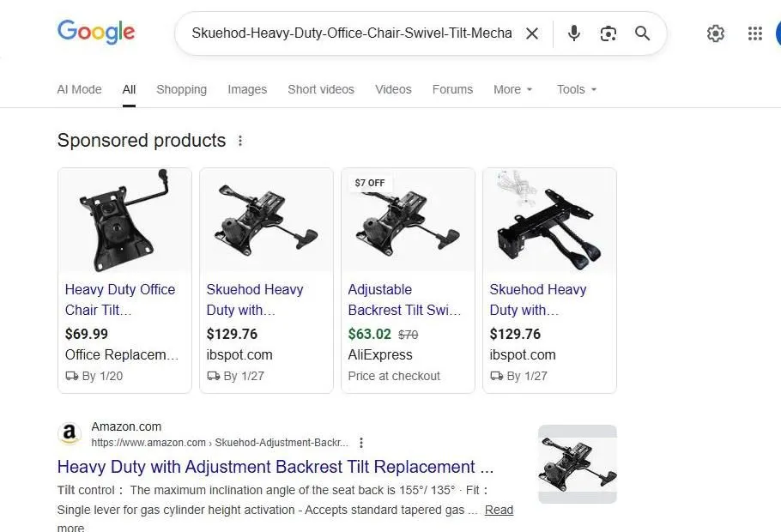Open the Adjustable Backrest Tilt AliExpress listing
Screen dimensions: 781x532
pos(405,299)
